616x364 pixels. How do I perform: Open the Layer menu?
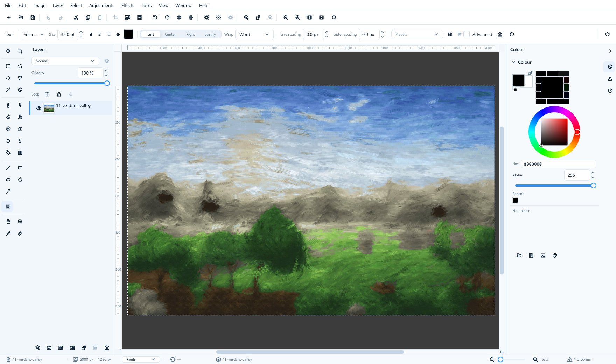click(58, 5)
